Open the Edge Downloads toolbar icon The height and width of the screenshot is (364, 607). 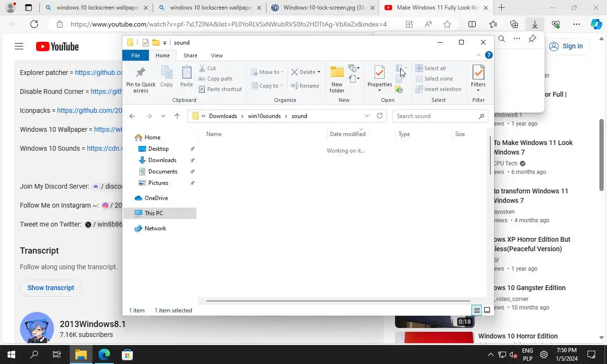point(534,24)
